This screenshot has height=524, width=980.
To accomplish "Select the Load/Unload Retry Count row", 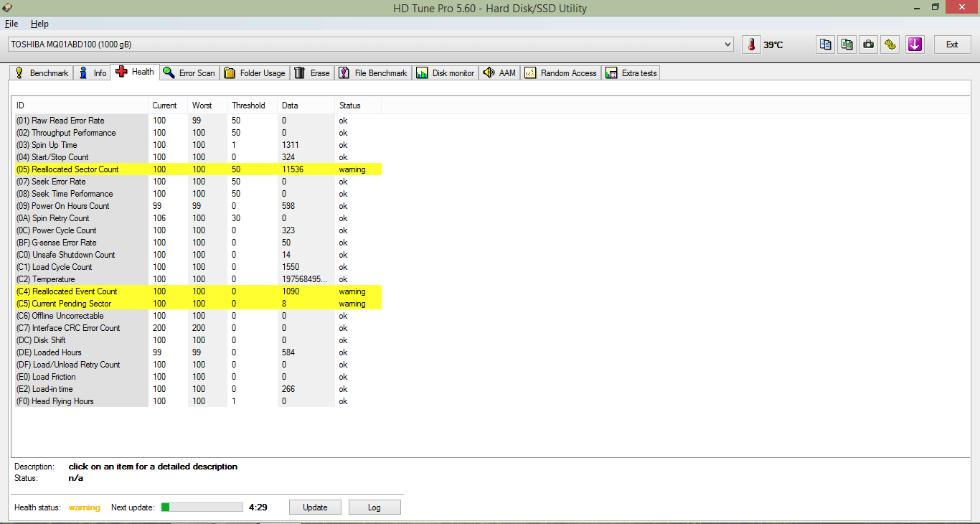I will pos(198,365).
